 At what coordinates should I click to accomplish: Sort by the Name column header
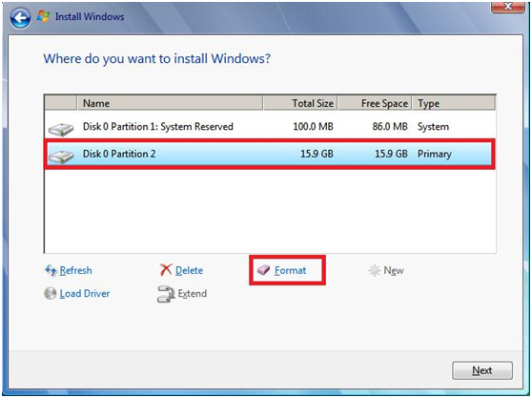170,103
